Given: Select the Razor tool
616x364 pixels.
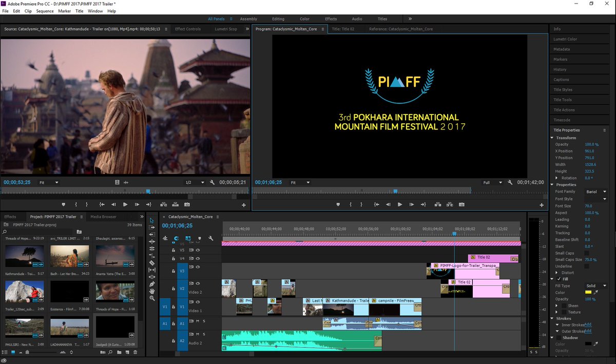Looking at the screenshot, I should 152,263.
